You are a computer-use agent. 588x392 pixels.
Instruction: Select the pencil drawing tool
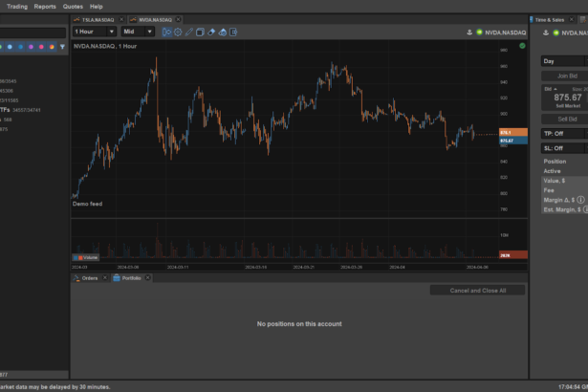pyautogui.click(x=188, y=32)
